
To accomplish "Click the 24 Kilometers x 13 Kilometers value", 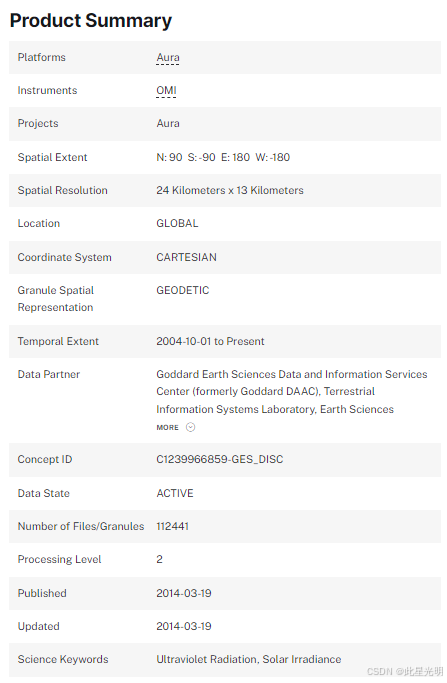I will (230, 190).
